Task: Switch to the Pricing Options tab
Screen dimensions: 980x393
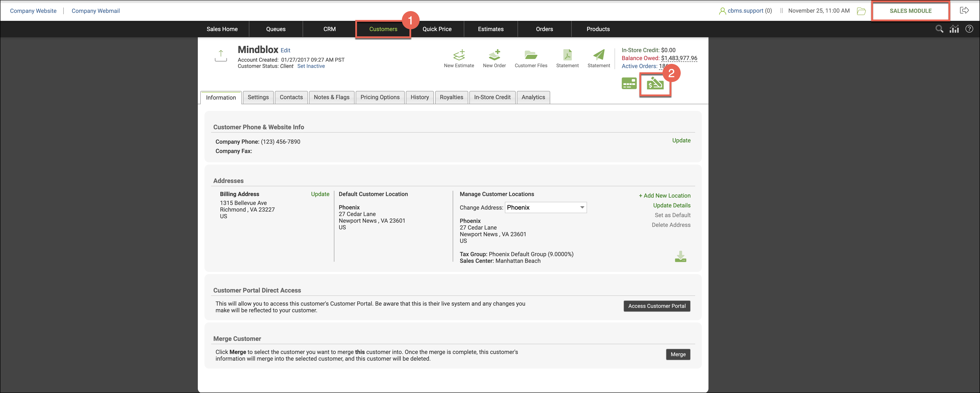Action: [380, 97]
